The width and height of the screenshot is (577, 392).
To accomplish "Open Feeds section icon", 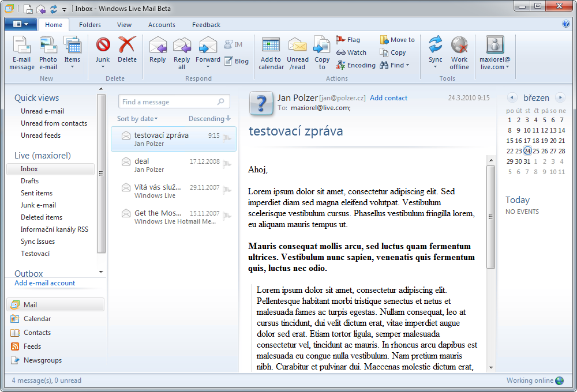I will click(15, 346).
